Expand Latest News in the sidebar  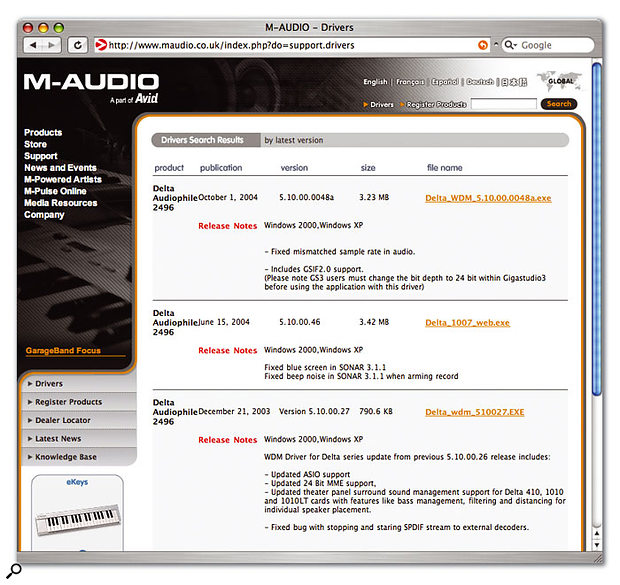[79, 439]
